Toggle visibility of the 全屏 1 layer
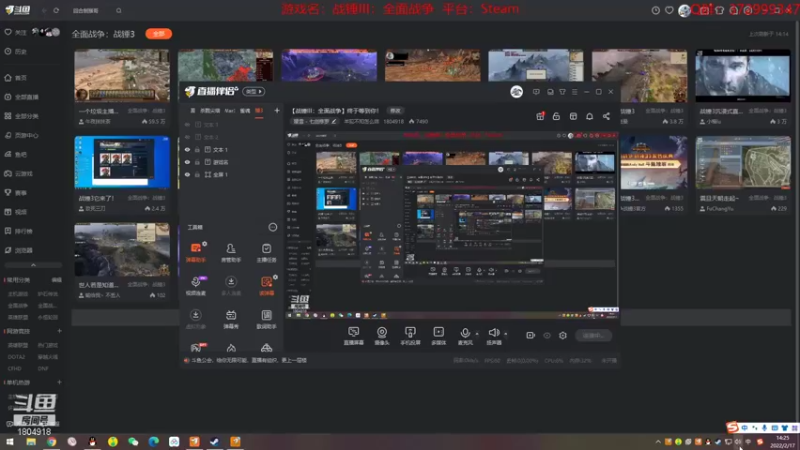This screenshot has height=450, width=800. 187,174
